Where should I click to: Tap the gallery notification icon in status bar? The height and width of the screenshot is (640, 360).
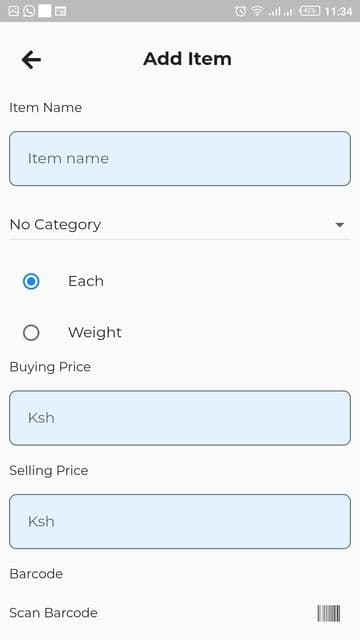(13, 11)
